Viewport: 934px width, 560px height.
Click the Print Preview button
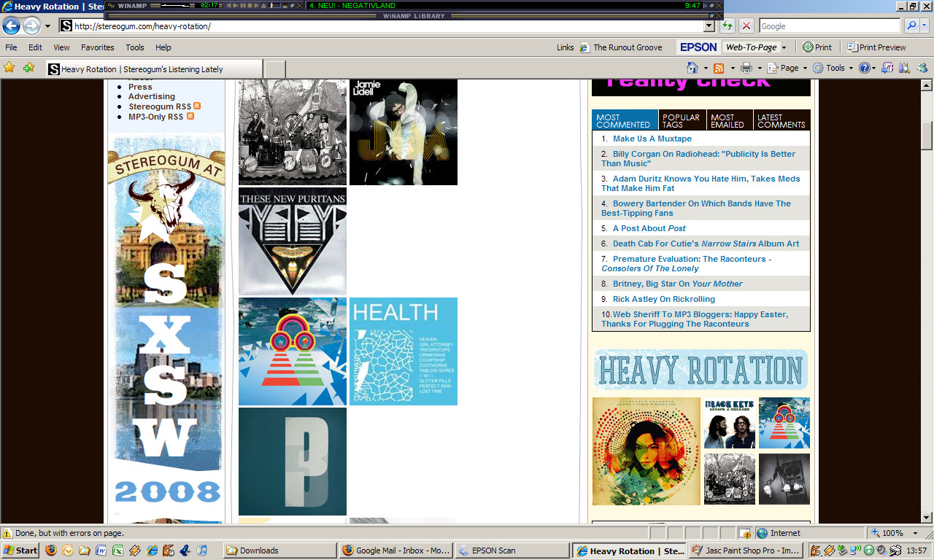coord(876,47)
